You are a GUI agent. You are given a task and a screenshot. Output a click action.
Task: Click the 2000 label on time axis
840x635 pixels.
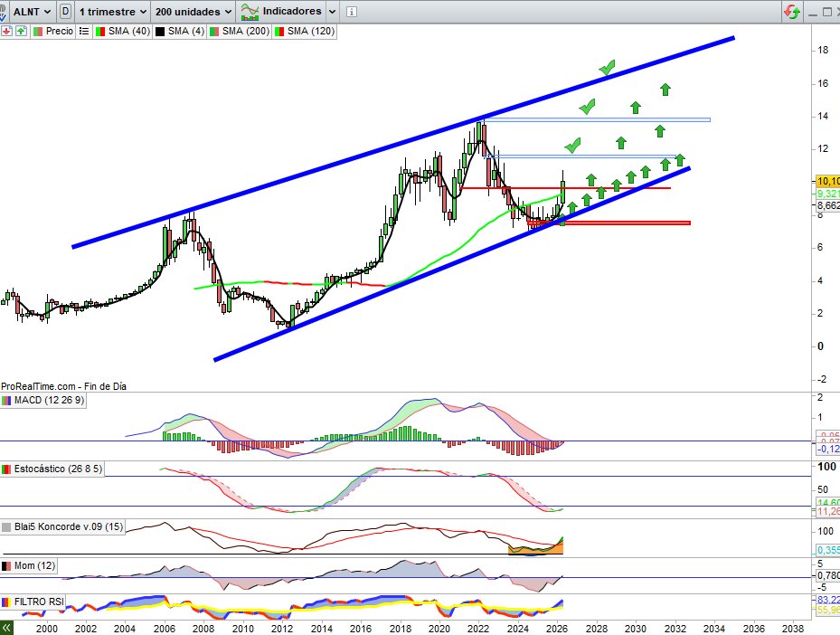coord(47,629)
